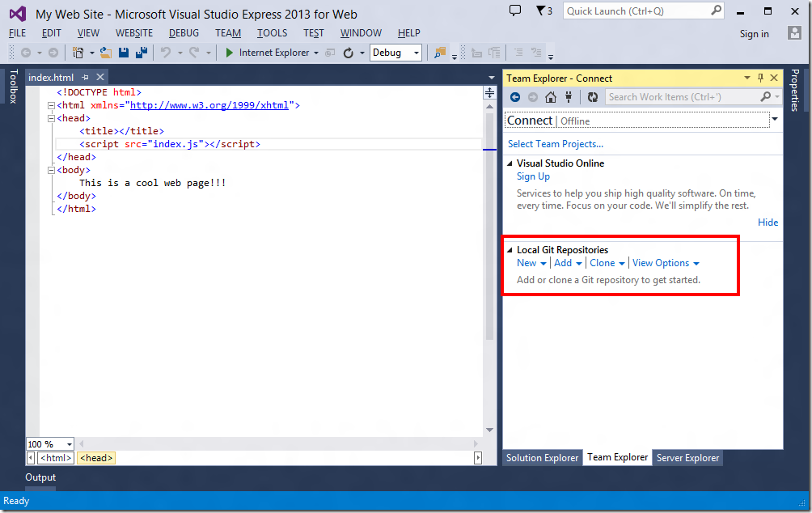The width and height of the screenshot is (812, 513).
Task: Click the Navigate Backward toolbar icon
Action: click(26, 53)
